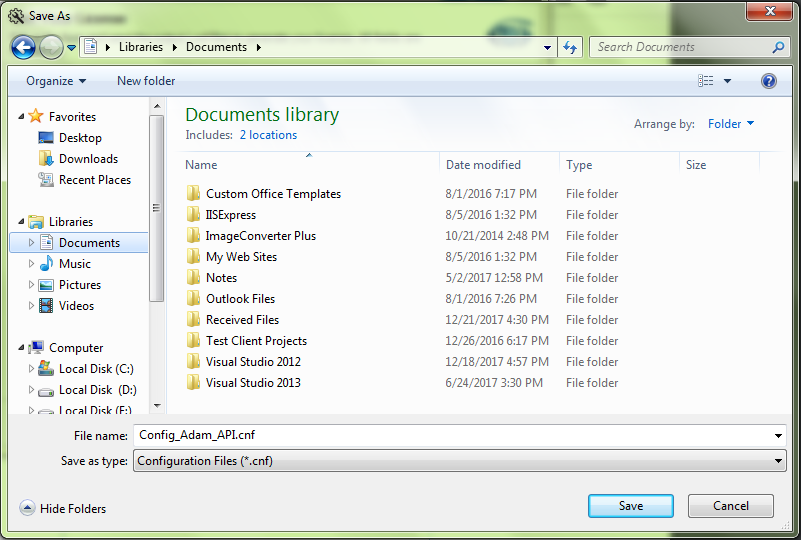Sort by the Name column header

pos(201,165)
